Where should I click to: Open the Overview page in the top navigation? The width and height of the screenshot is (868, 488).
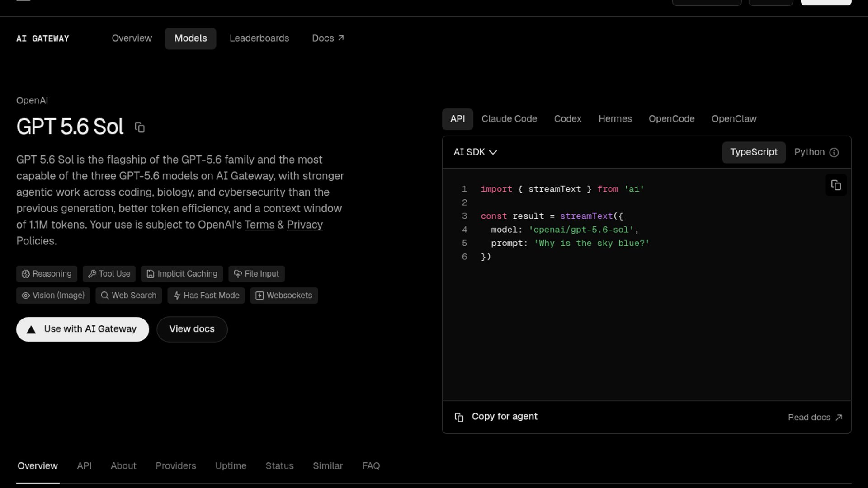pyautogui.click(x=132, y=38)
